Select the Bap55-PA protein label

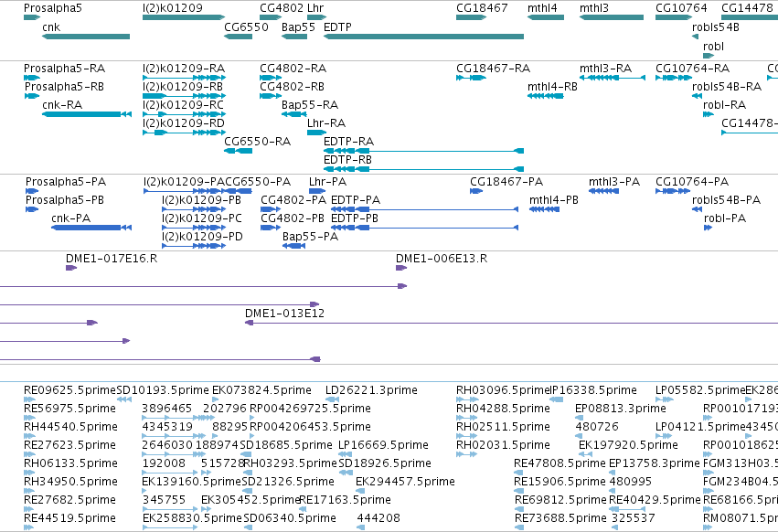point(310,237)
